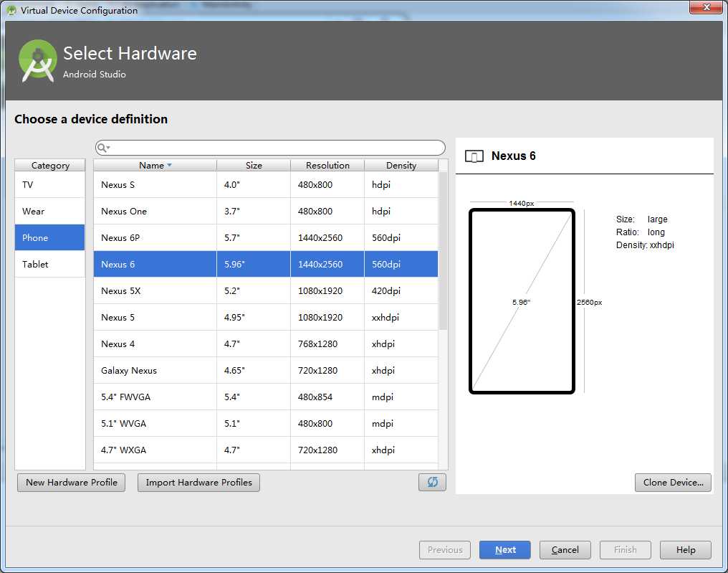Click the 3.7" size cell
Viewport: 728px width, 573px height.
254,211
